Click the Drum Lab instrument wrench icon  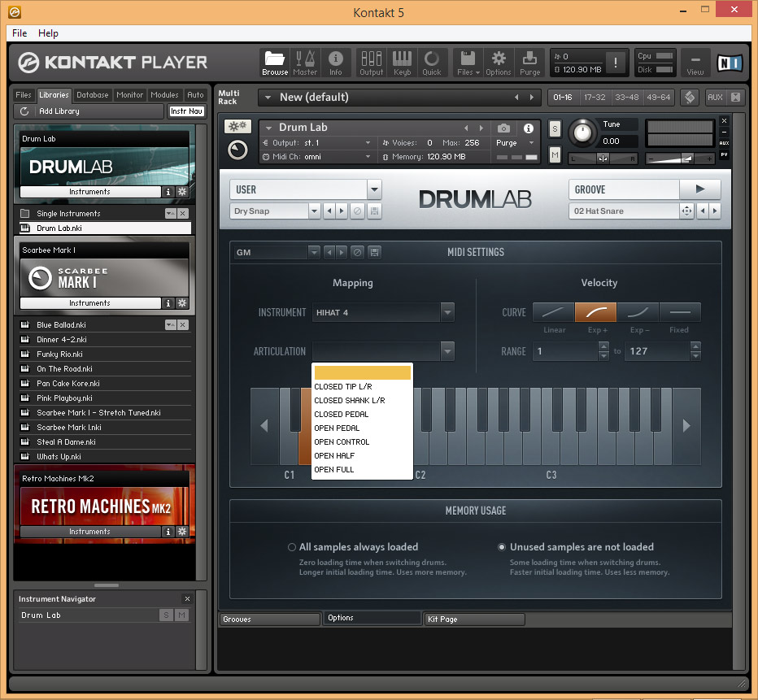tap(237, 127)
